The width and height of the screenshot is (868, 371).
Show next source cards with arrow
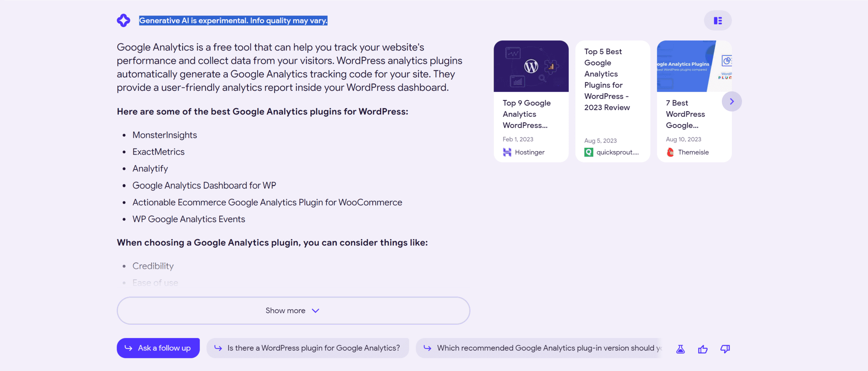point(731,102)
